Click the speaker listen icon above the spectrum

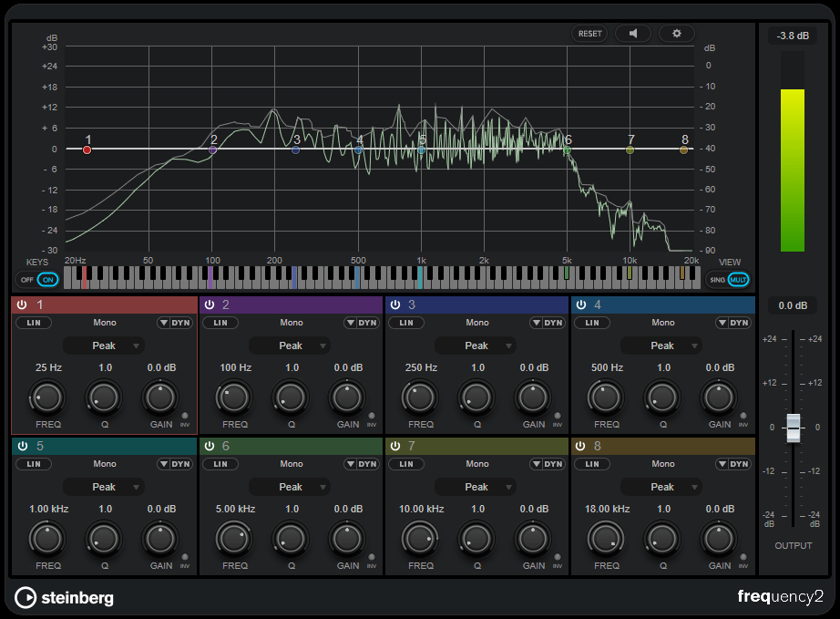(633, 34)
